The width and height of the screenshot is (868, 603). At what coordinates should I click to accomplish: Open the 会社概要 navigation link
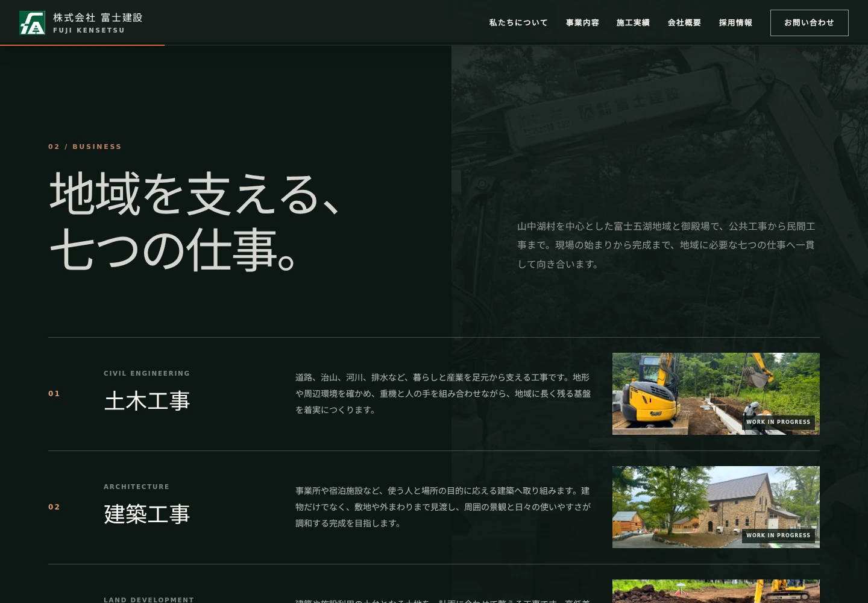click(684, 23)
